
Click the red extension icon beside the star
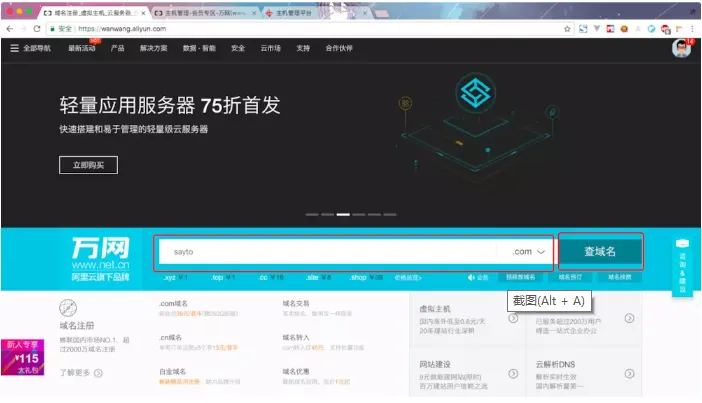click(610, 29)
